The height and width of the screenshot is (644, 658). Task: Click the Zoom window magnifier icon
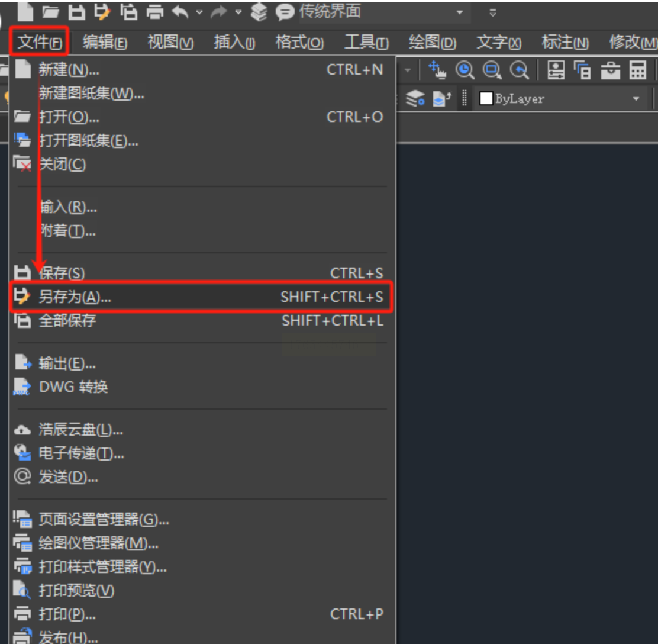492,70
